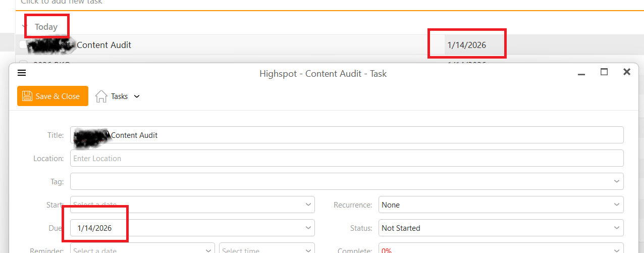
Task: Minimize the Content Audit task window
Action: coord(581,73)
